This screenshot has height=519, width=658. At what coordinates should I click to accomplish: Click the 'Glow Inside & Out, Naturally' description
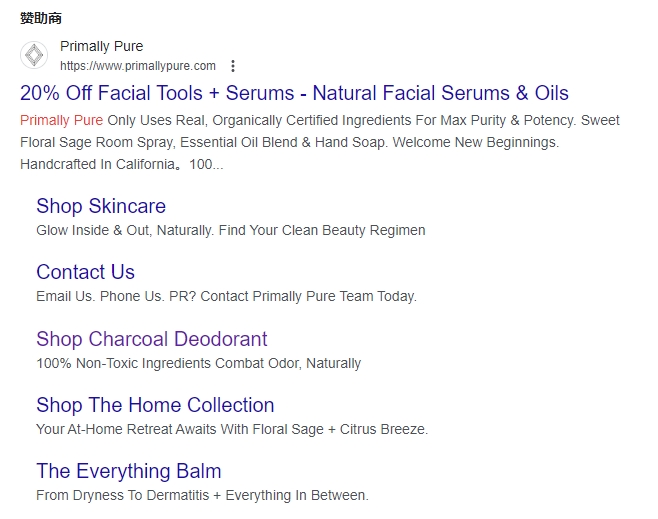[231, 230]
